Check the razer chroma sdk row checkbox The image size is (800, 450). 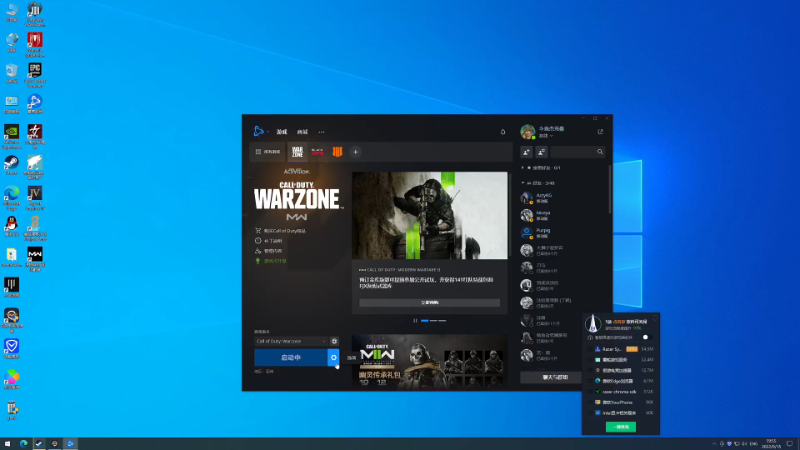[591, 392]
